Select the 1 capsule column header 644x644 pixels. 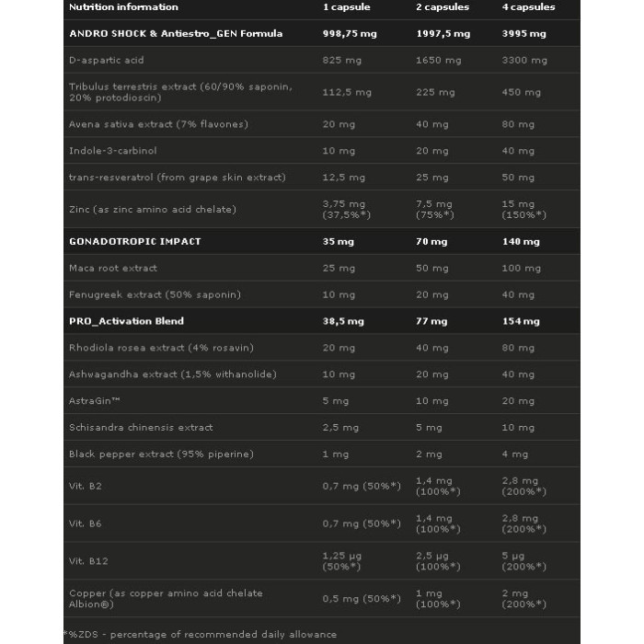click(x=346, y=7)
